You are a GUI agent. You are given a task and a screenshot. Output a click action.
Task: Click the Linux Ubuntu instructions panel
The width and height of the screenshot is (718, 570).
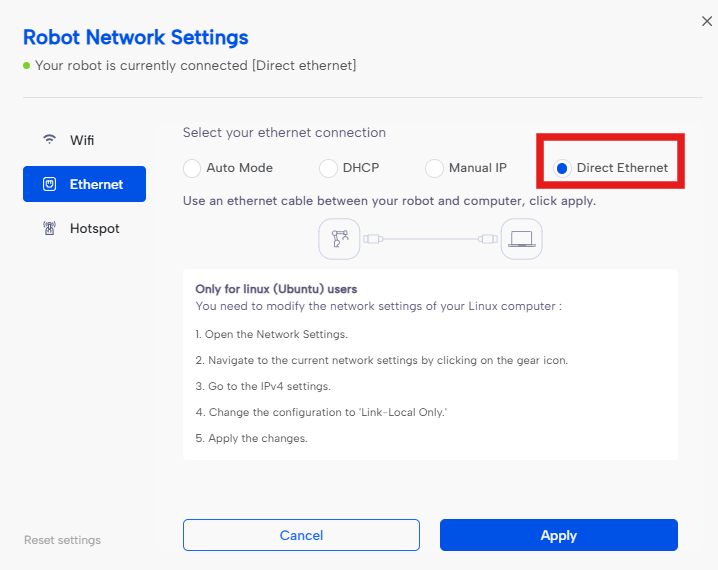[430, 364]
